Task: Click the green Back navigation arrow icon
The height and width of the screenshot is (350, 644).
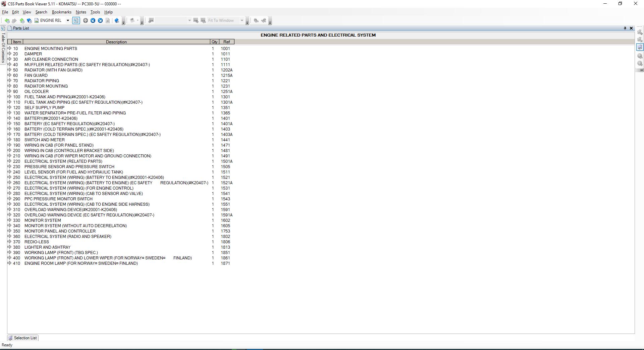Action: pyautogui.click(x=7, y=20)
